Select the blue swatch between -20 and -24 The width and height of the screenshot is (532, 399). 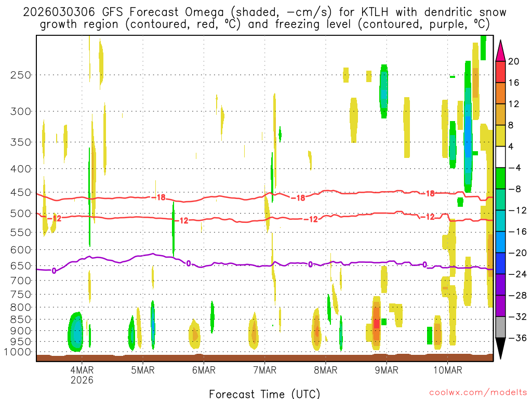[x=500, y=263]
